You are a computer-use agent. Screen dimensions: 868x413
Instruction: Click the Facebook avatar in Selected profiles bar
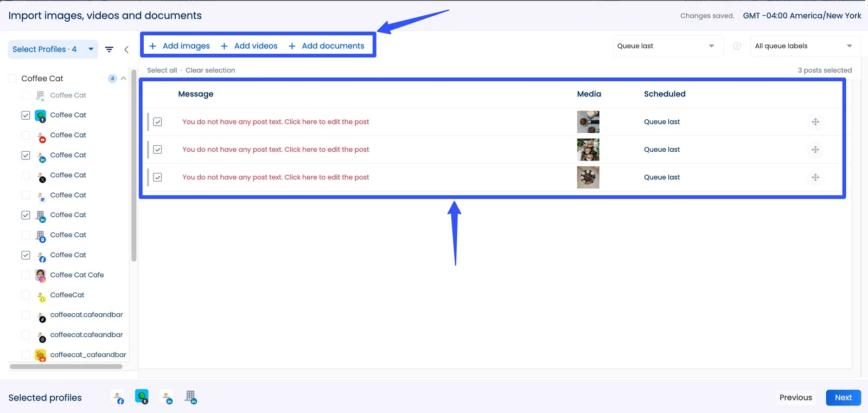coord(118,397)
